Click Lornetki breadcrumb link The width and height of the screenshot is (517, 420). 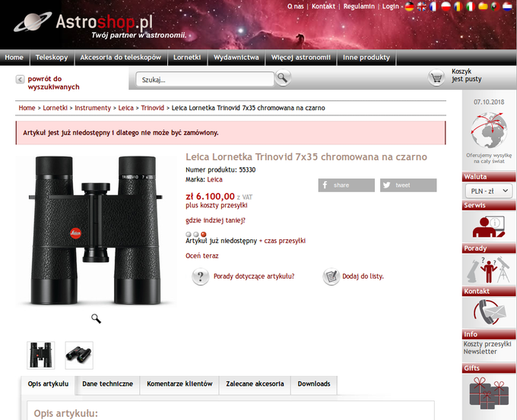[x=55, y=108]
